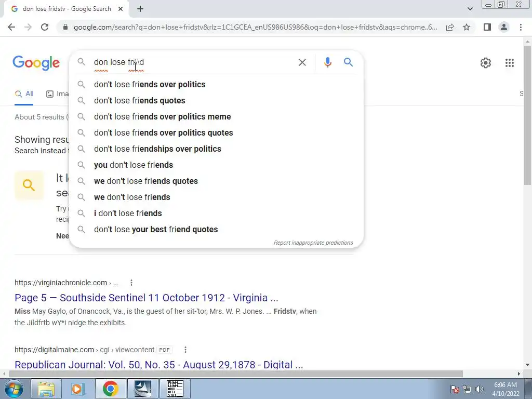This screenshot has height=399, width=532.
Task: Launch Chrome from Windows taskbar
Action: [x=110, y=388]
